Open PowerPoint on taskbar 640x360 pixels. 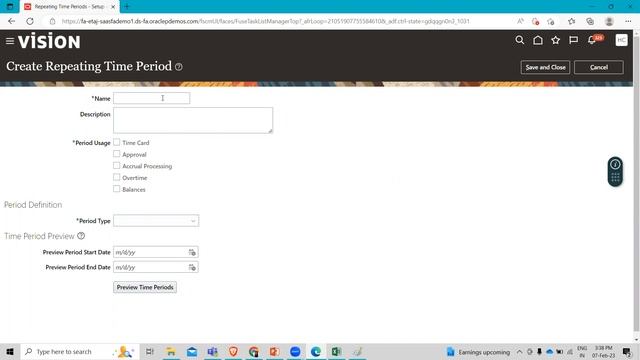pos(274,351)
